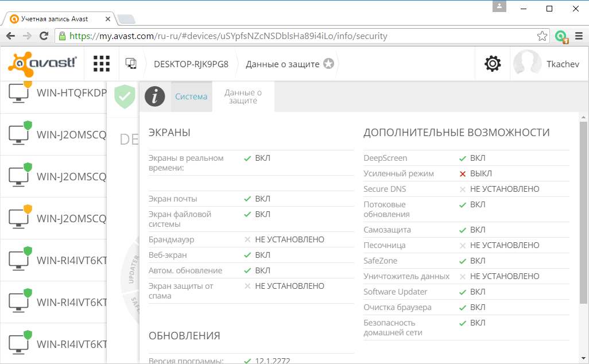Viewport: 589px width, 364px height.
Task: Click the green shield checkmark status icon
Action: [124, 97]
